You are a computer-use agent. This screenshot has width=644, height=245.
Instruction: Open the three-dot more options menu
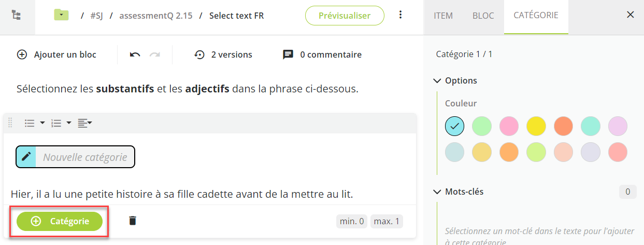point(400,15)
